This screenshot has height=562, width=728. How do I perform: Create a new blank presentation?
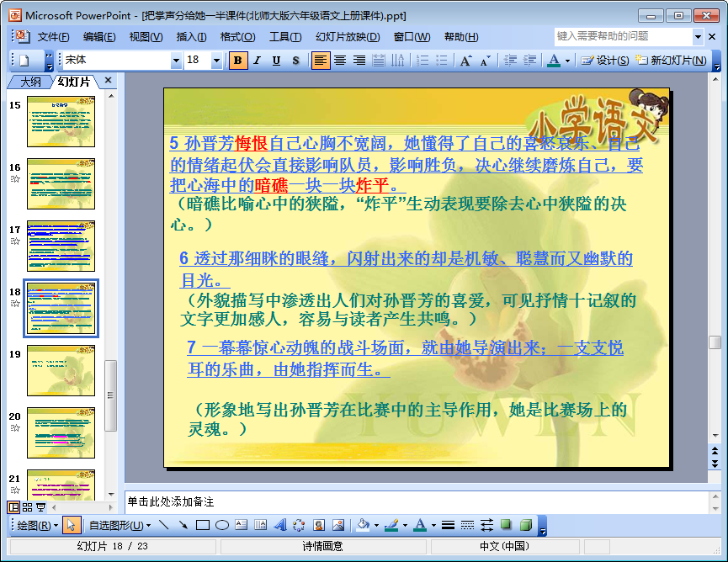[24, 61]
